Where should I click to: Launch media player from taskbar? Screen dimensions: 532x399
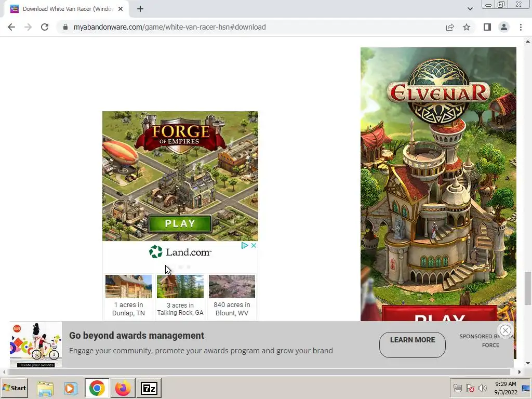point(71,389)
